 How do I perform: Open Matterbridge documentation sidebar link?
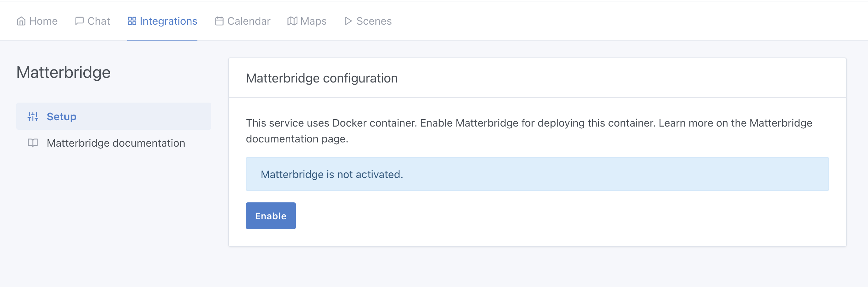(114, 143)
